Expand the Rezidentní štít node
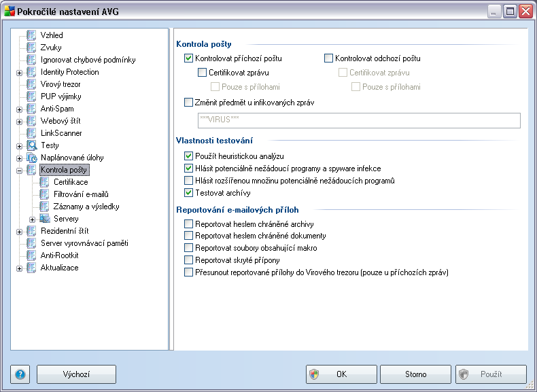The image size is (537, 392). (20, 232)
